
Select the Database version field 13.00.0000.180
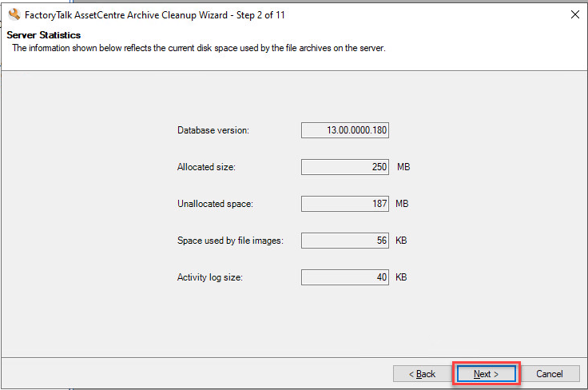(345, 130)
